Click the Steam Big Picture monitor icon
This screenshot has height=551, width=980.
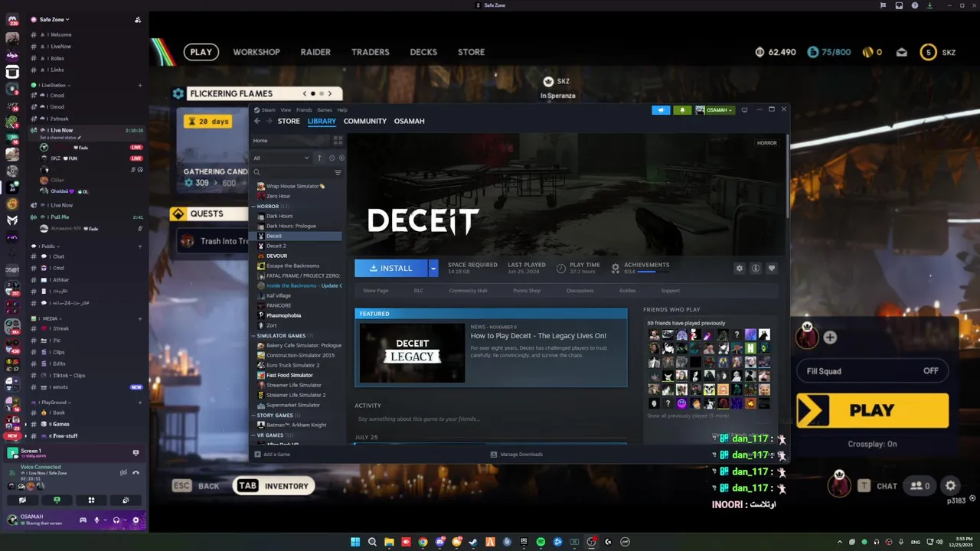pyautogui.click(x=744, y=109)
